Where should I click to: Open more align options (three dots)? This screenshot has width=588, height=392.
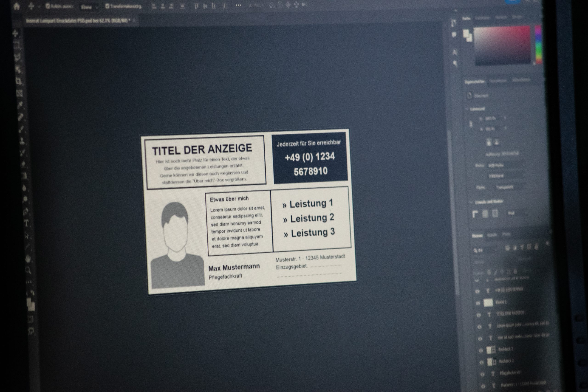click(238, 5)
